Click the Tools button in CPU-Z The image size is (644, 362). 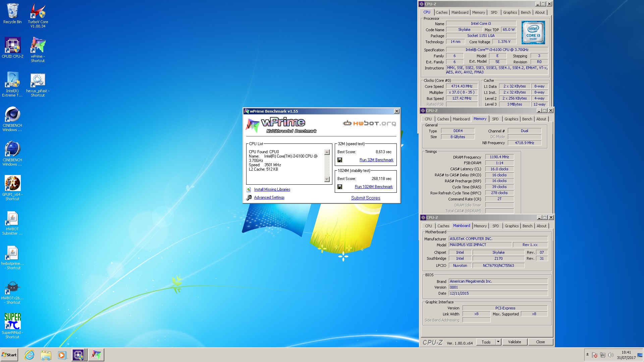(486, 342)
